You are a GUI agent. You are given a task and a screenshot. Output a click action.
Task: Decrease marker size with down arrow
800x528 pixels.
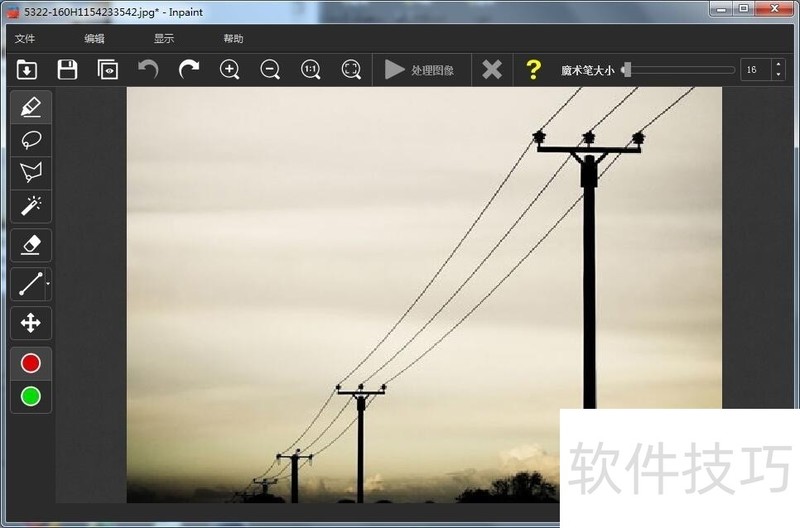coord(778,75)
